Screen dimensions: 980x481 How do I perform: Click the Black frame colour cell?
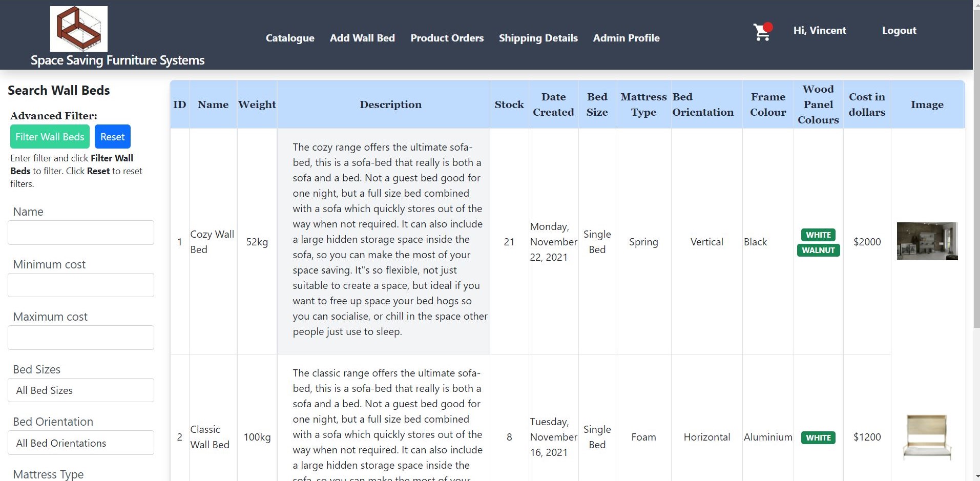[x=768, y=242]
